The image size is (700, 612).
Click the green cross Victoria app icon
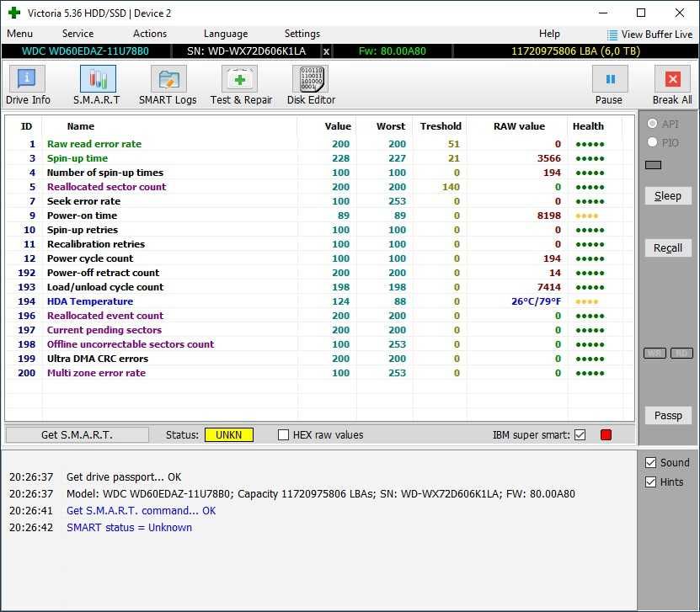point(14,13)
